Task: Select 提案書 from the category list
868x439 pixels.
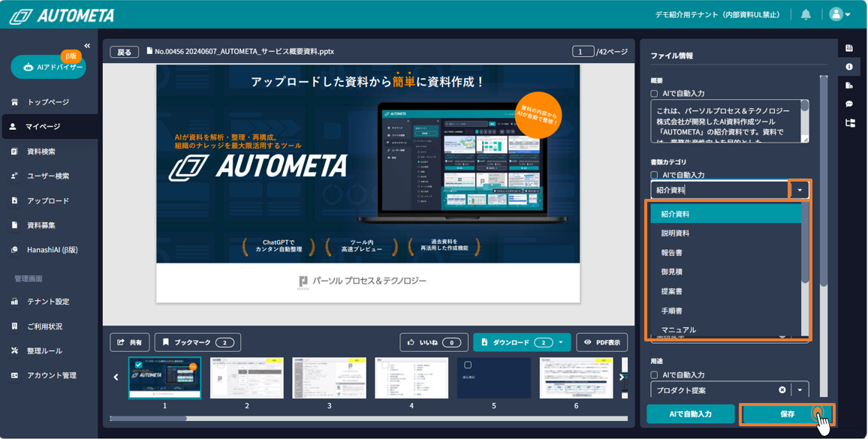Action: coord(726,291)
